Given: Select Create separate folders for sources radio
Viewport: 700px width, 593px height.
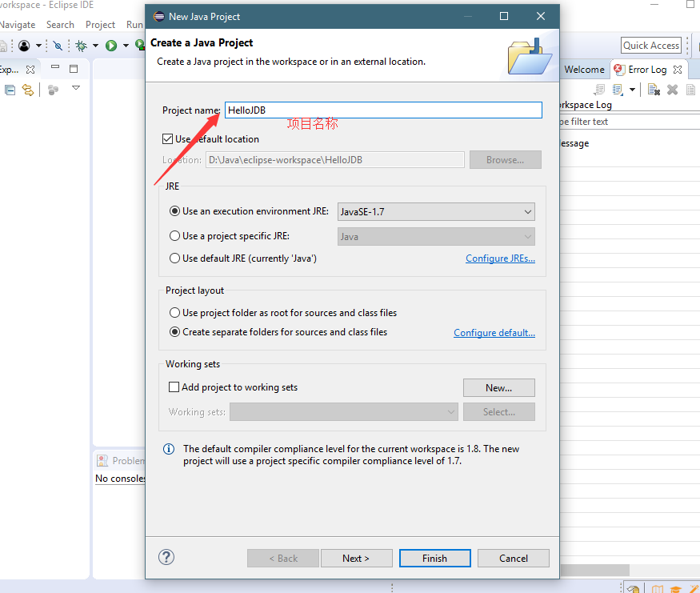Looking at the screenshot, I should coord(174,332).
